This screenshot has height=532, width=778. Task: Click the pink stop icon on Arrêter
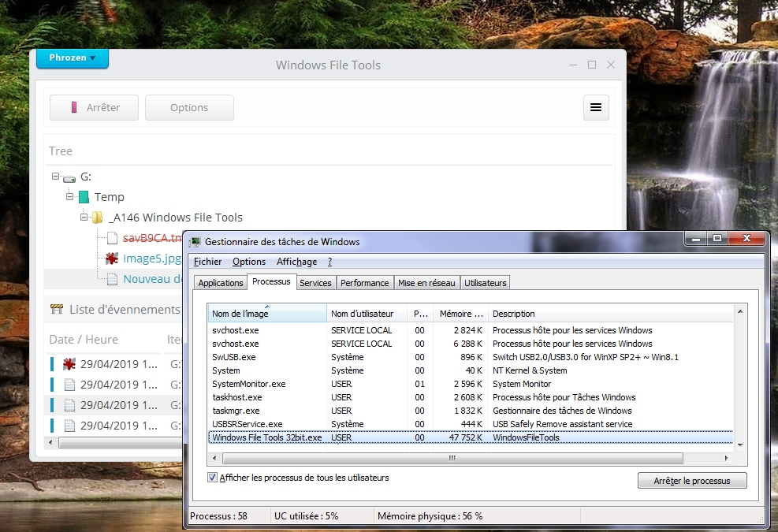click(x=74, y=107)
